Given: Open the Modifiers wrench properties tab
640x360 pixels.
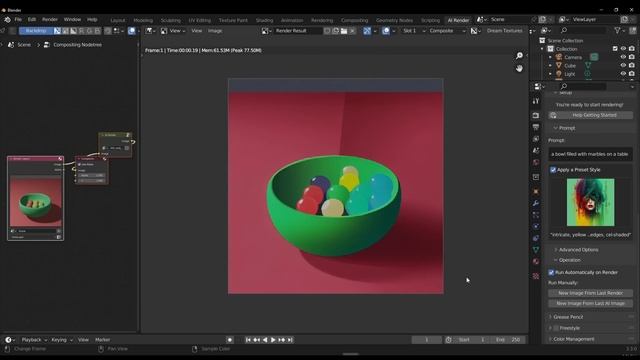Looking at the screenshot, I should point(536,203).
